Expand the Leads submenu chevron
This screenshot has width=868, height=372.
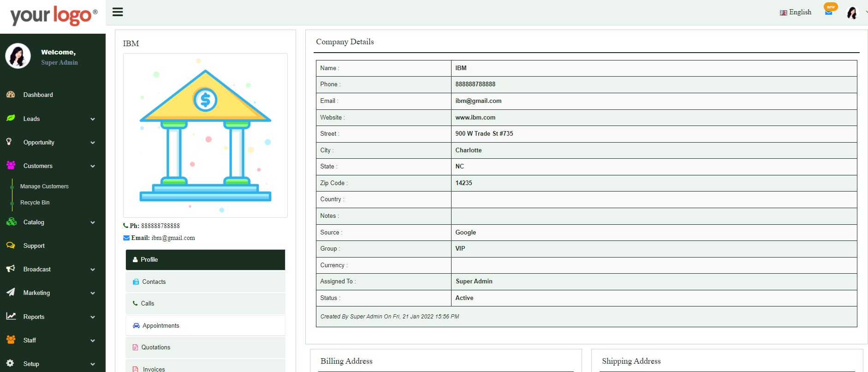pos(93,119)
